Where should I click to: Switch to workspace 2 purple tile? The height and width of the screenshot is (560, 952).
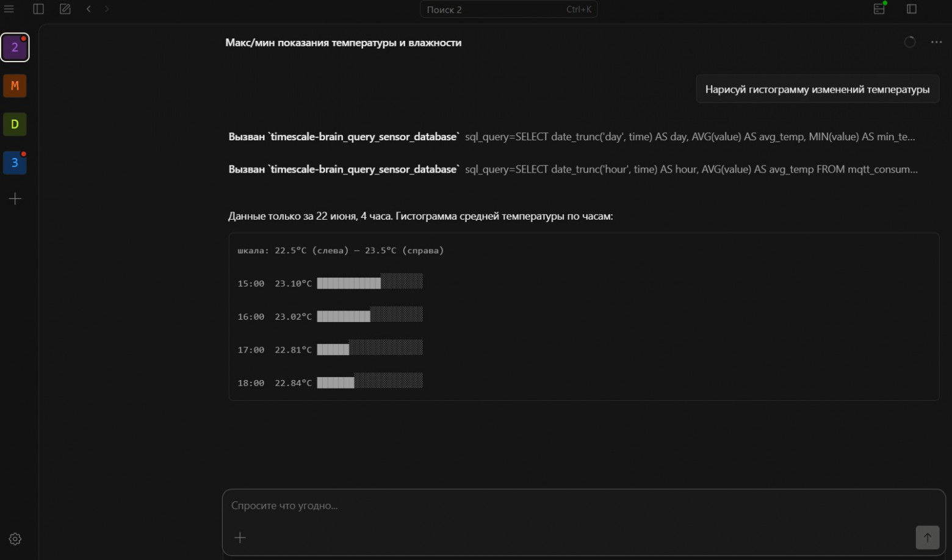point(15,48)
